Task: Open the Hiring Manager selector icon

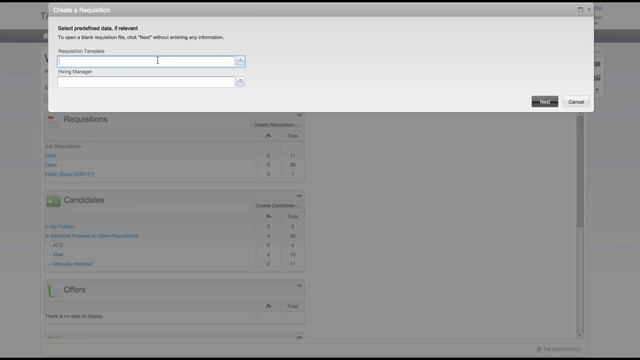Action: click(x=240, y=82)
